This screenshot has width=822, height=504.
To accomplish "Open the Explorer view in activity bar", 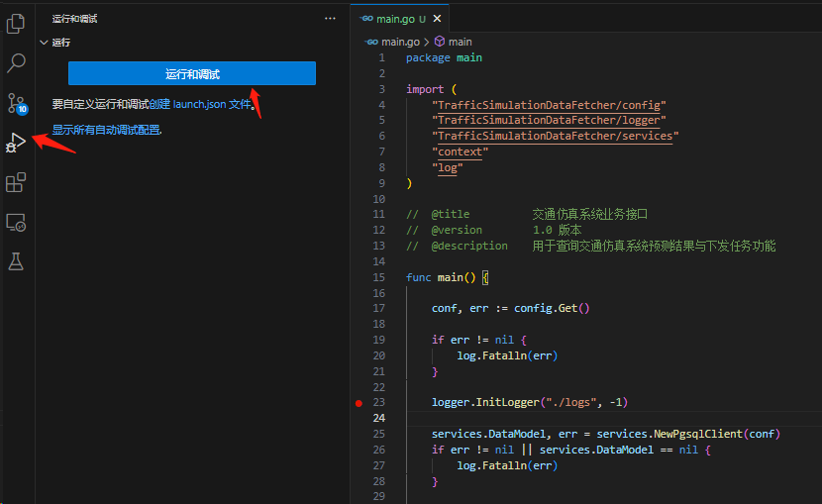I will click(x=16, y=23).
